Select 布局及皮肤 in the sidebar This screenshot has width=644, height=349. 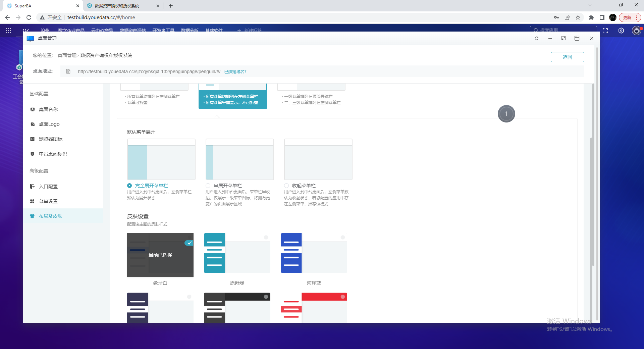tap(63, 216)
